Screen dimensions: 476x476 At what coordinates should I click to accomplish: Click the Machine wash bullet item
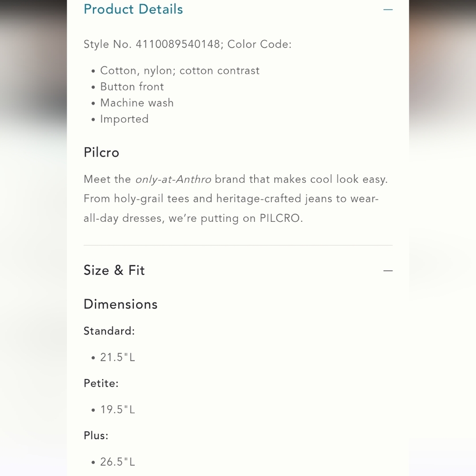click(137, 103)
